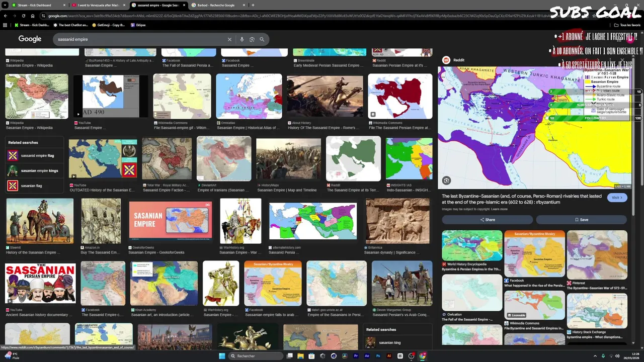Open the Windows Start menu
Viewport: 644px width, 362px height.
tap(222, 356)
